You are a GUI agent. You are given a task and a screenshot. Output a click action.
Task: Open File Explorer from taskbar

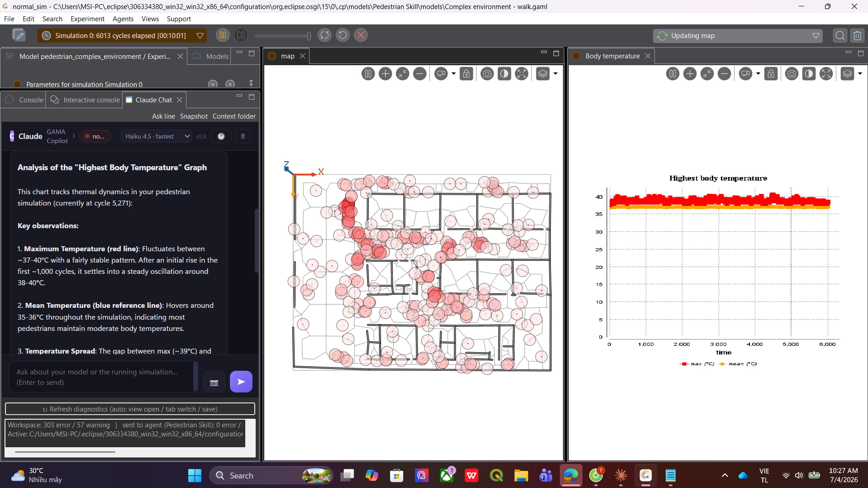[521, 475]
